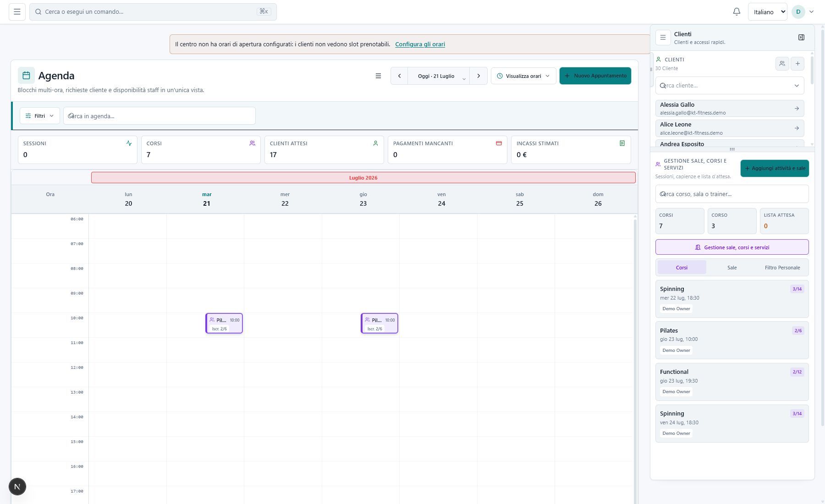Click the Clienti section person icon
This screenshot has height=504, width=825.
(x=659, y=60)
